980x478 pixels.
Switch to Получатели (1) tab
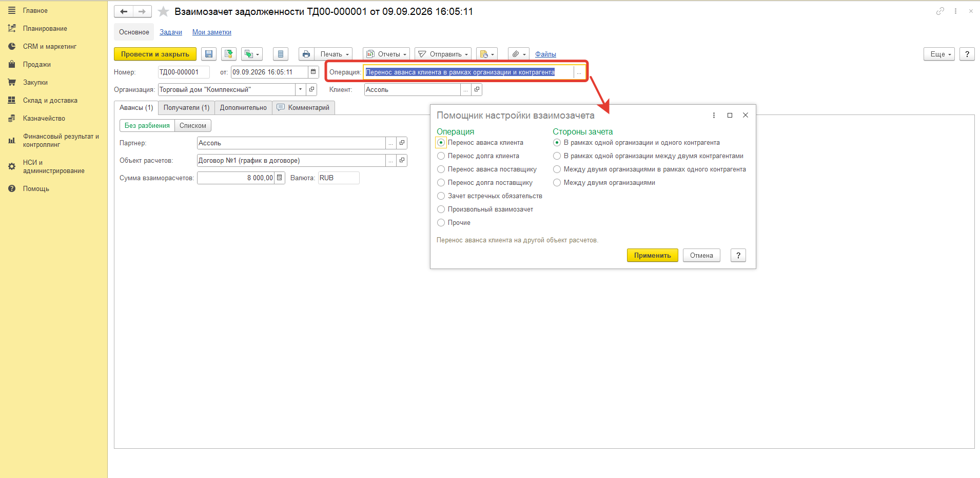tap(186, 107)
